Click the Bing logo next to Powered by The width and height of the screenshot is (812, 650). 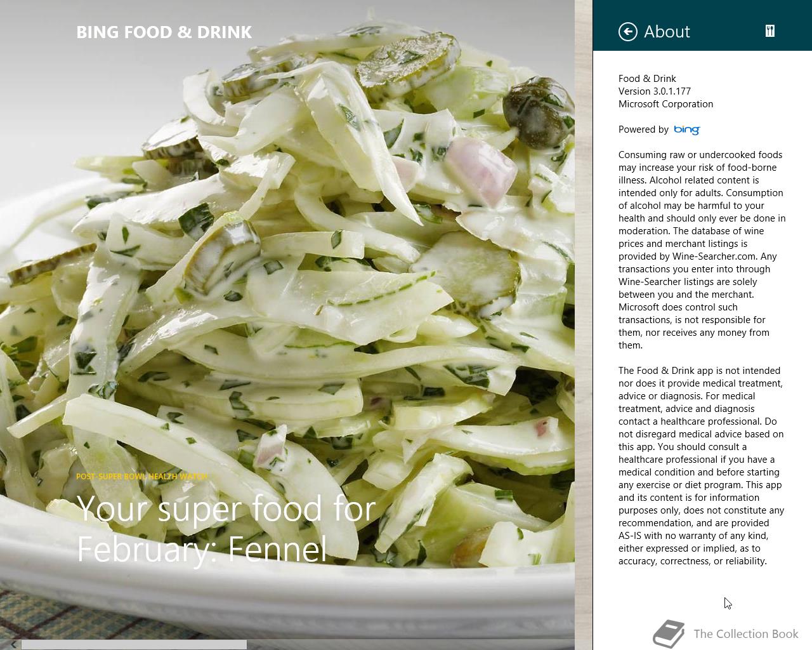(x=686, y=129)
